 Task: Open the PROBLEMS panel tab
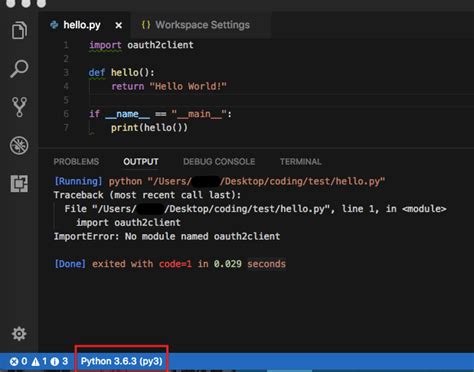[76, 162]
